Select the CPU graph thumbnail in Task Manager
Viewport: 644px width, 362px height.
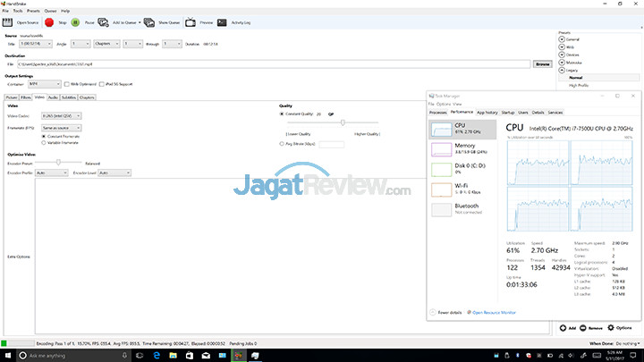441,130
